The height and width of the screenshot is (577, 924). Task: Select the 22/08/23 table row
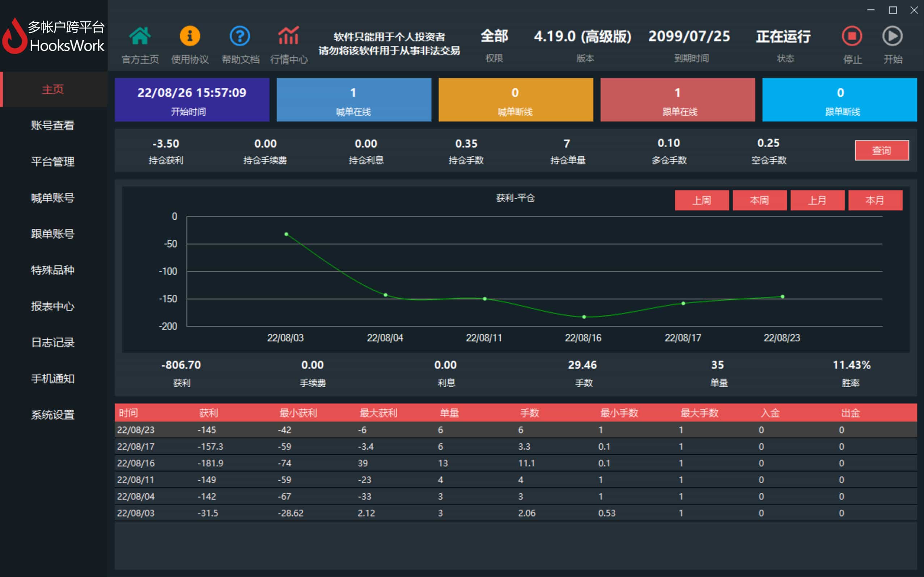(516, 430)
